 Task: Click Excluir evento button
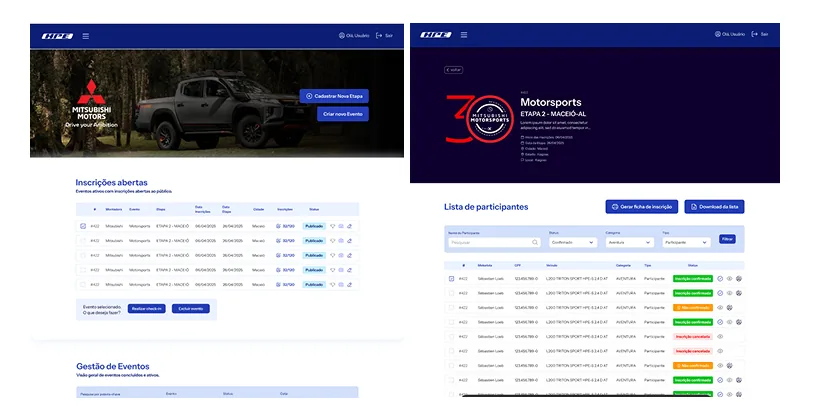(x=191, y=309)
